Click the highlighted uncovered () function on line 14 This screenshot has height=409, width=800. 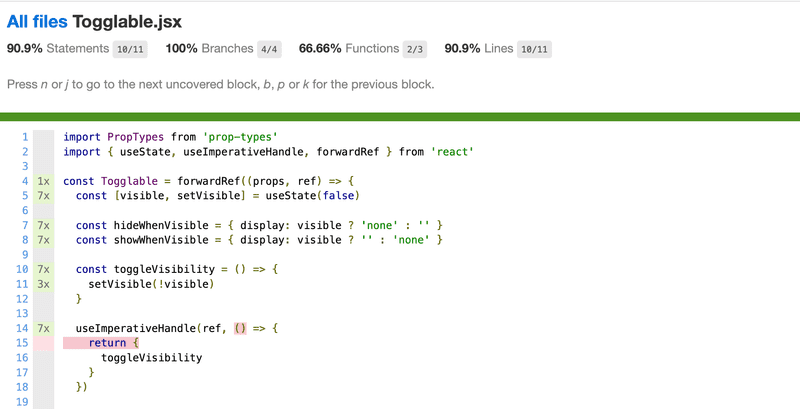(240, 328)
